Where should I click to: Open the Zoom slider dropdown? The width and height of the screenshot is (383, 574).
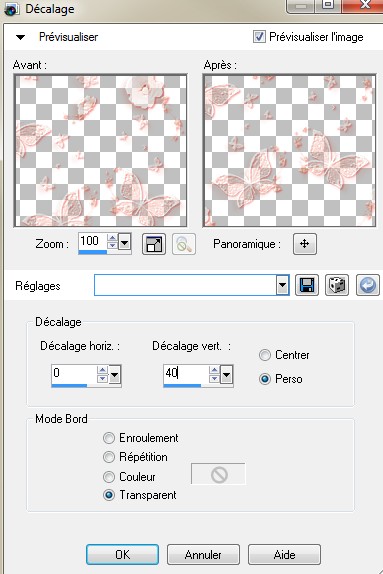point(124,242)
